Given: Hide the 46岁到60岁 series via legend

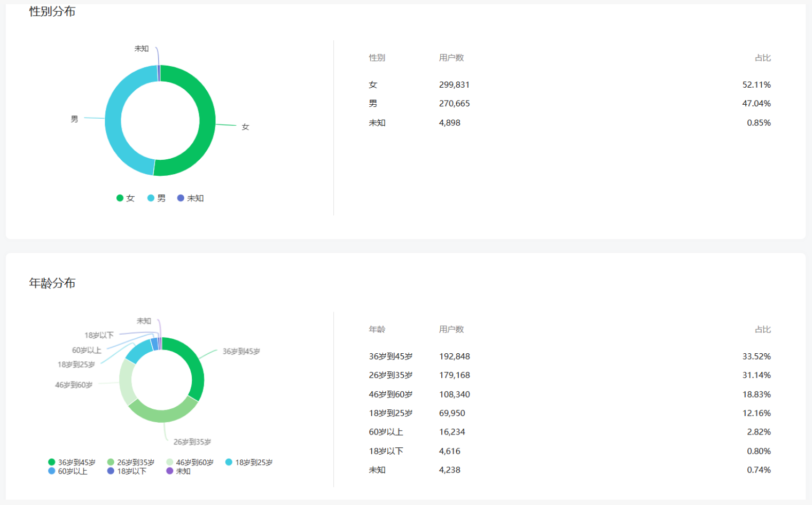Looking at the screenshot, I should [x=190, y=462].
